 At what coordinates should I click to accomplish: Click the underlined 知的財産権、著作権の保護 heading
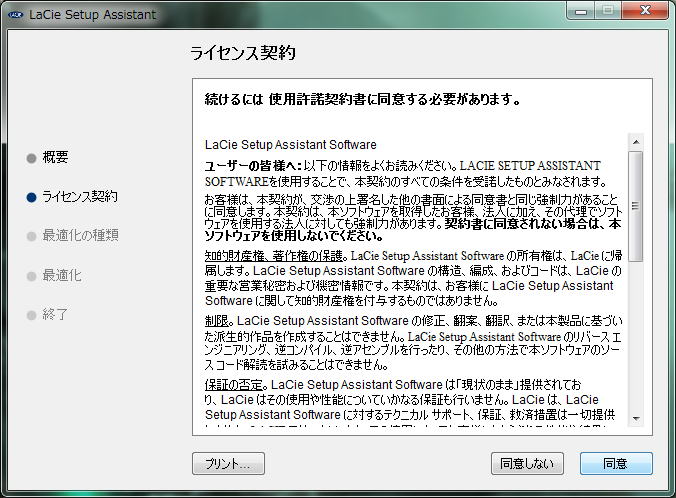pyautogui.click(x=274, y=256)
